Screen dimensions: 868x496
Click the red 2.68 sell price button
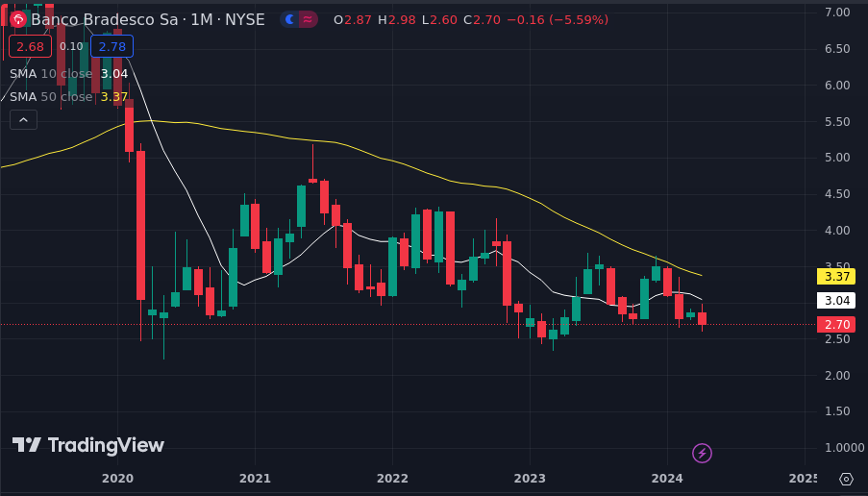point(30,46)
